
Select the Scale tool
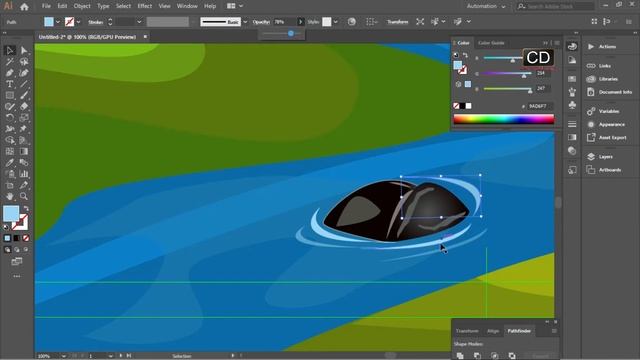coord(24,118)
